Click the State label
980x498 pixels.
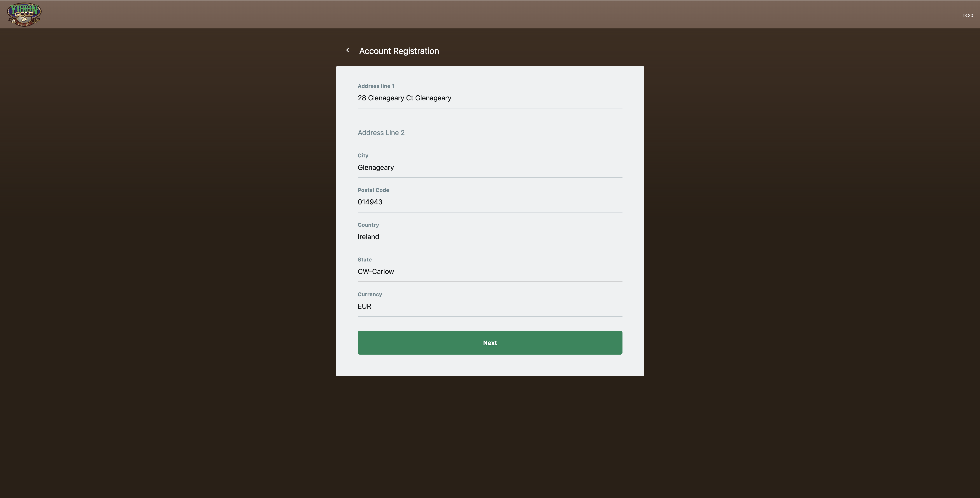click(365, 260)
